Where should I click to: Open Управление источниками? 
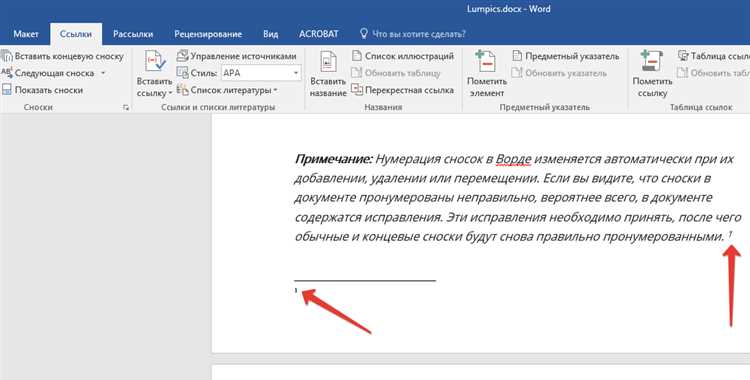point(243,56)
